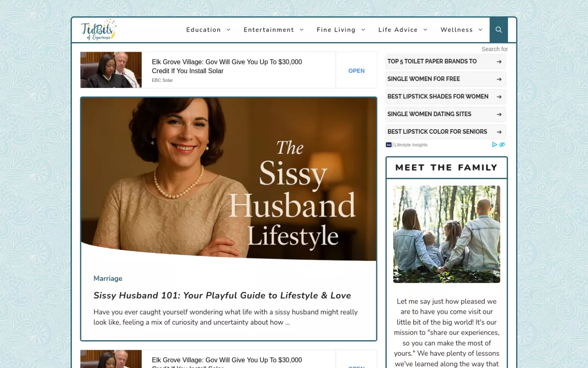Open the Sissy Husband 101 article title

[222, 296]
